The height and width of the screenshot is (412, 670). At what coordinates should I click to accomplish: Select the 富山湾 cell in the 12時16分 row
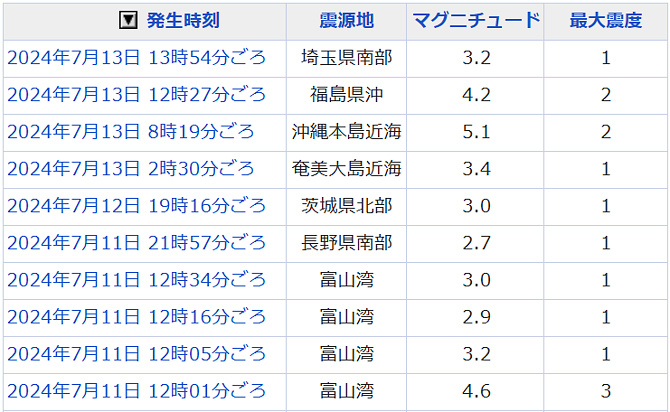[347, 317]
